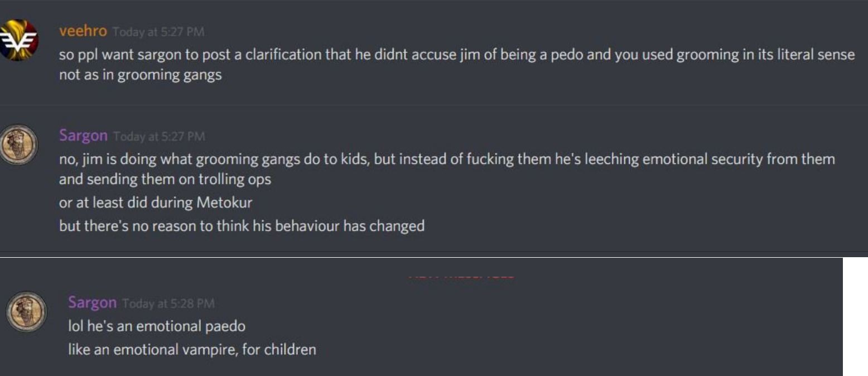Select message 'lol he's an emotional paedo'
The image size is (868, 376).
coord(157,326)
